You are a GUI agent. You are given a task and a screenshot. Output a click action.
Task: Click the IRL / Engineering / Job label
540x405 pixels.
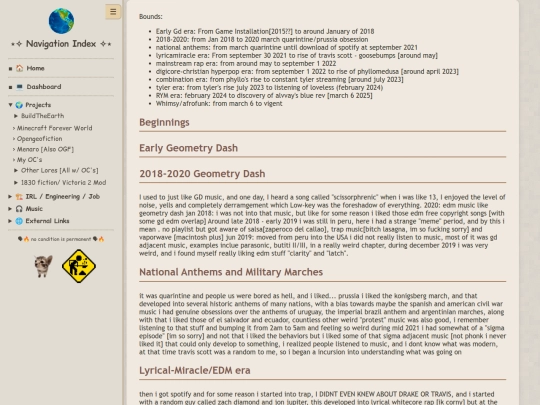tap(63, 197)
